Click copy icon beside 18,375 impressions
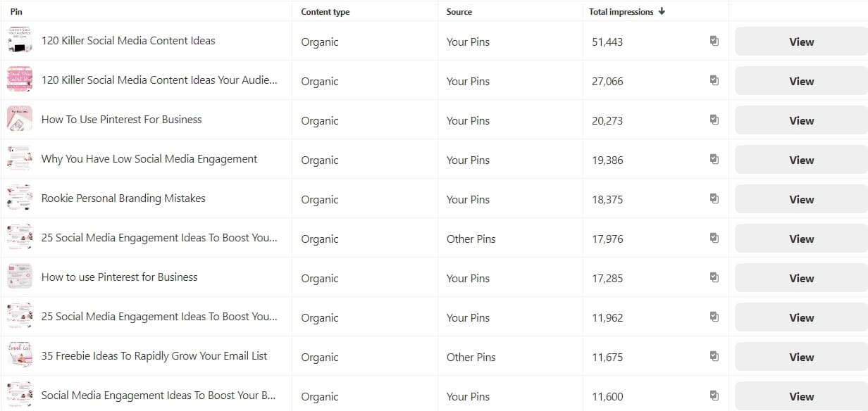The height and width of the screenshot is (411, 868). point(714,199)
